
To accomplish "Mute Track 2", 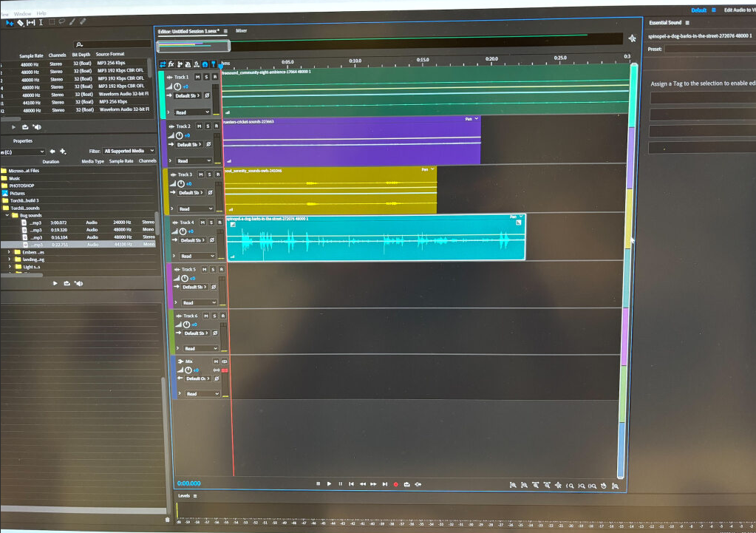I will 199,126.
